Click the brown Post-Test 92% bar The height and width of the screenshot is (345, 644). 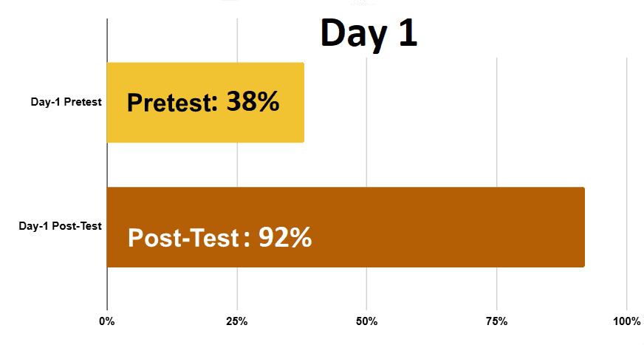pos(346,227)
